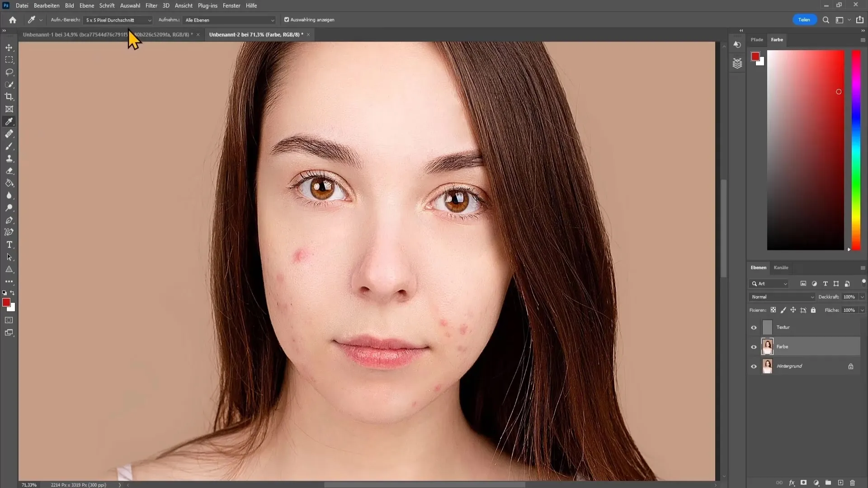Toggle visibility of Hintergrund layer

[x=754, y=366]
